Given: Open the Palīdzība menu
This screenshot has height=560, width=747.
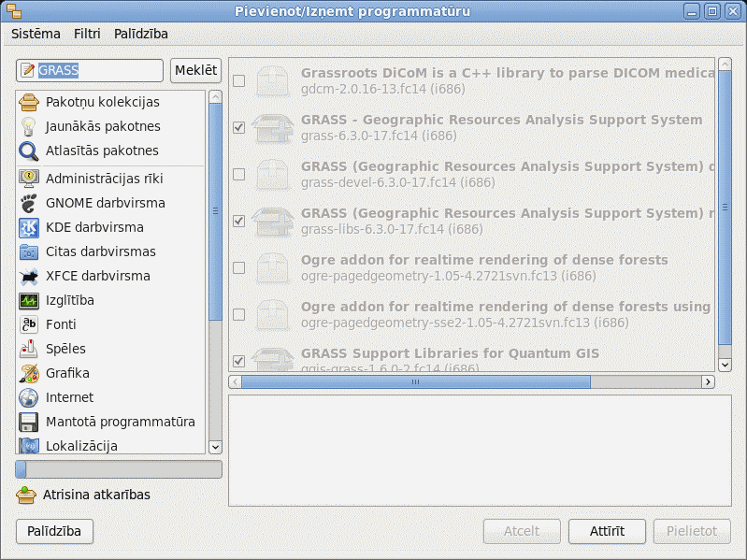Looking at the screenshot, I should coord(141,34).
